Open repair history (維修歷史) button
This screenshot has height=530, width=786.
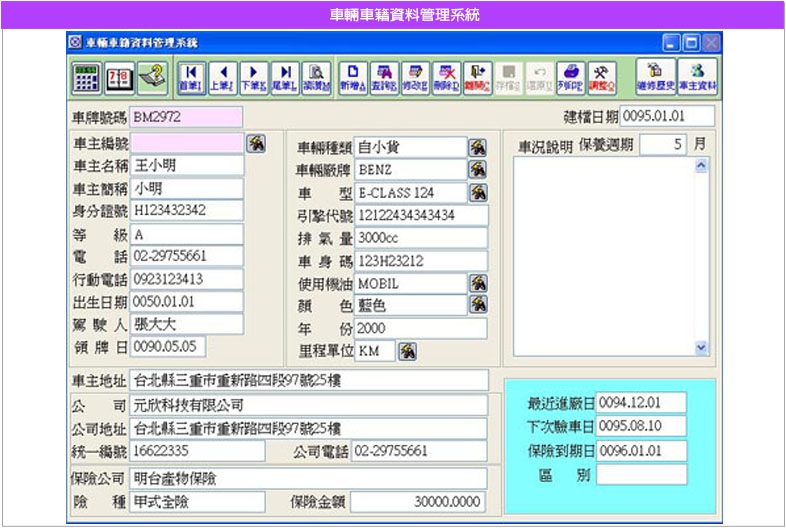[656, 75]
